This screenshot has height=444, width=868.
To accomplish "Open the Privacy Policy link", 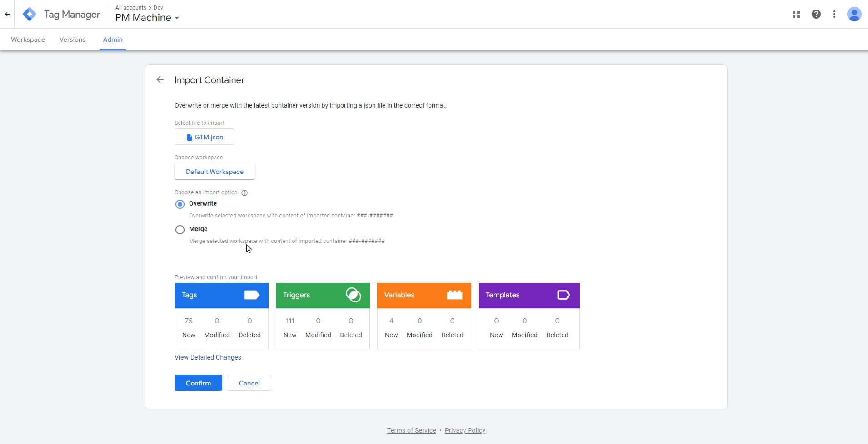I will tap(465, 430).
